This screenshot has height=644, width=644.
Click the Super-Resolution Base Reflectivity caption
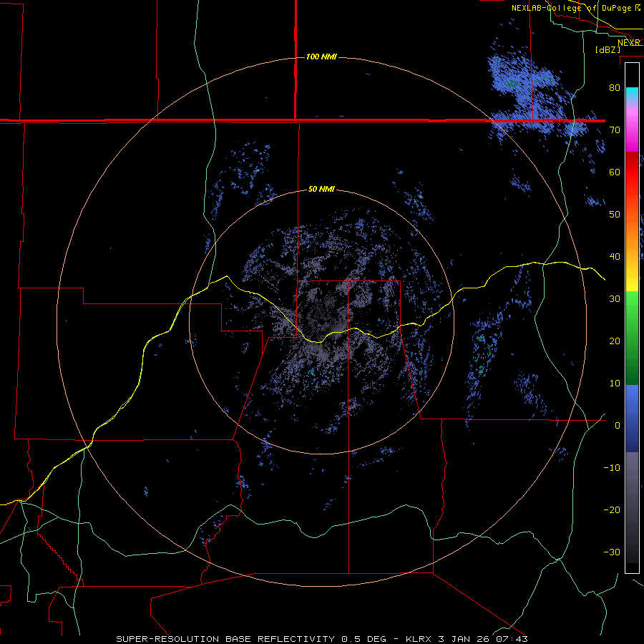(x=322, y=639)
